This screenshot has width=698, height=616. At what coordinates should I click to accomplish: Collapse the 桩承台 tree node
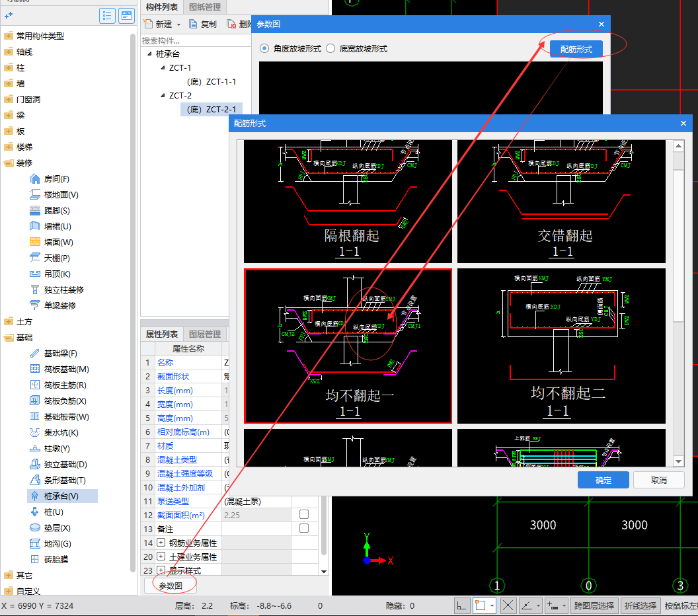(x=149, y=54)
